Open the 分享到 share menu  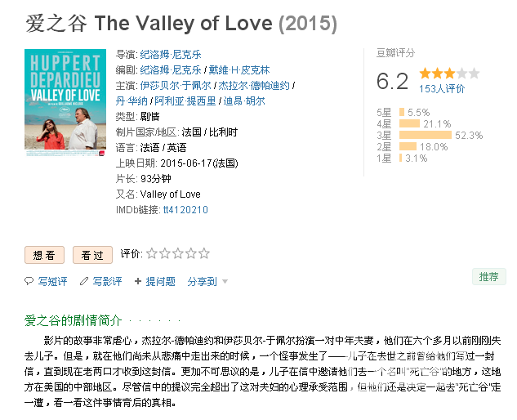point(202,281)
